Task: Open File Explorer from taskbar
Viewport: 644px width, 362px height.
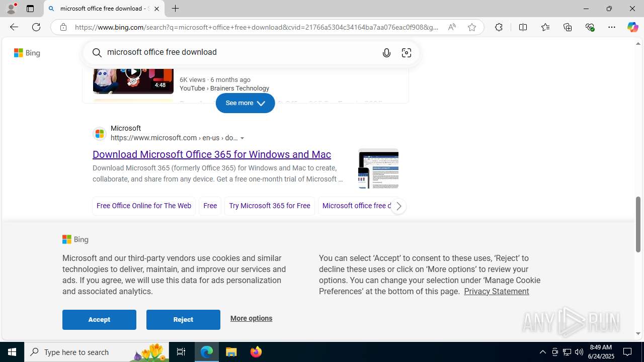Action: tap(231, 352)
